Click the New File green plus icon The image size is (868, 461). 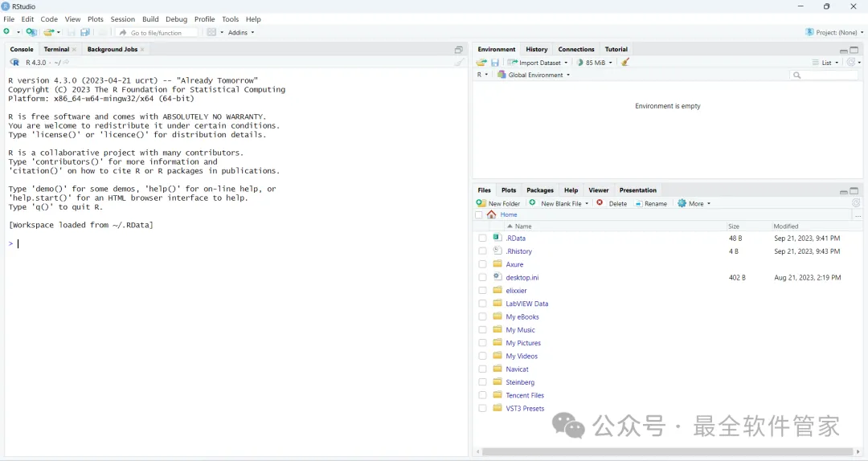(x=6, y=32)
